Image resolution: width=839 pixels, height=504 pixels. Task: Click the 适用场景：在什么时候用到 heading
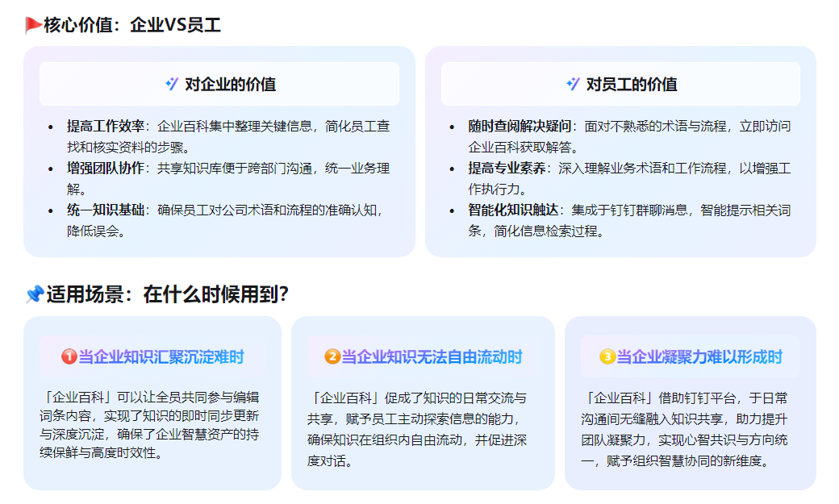(x=167, y=295)
